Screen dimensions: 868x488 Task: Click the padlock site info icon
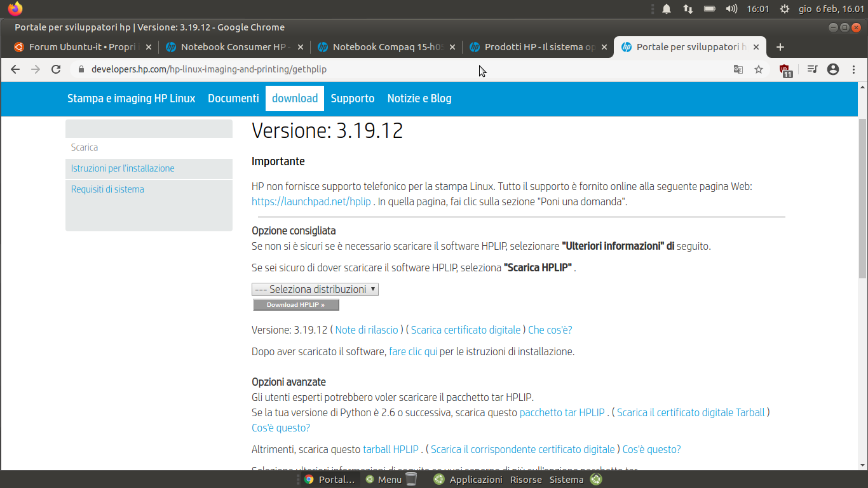81,69
